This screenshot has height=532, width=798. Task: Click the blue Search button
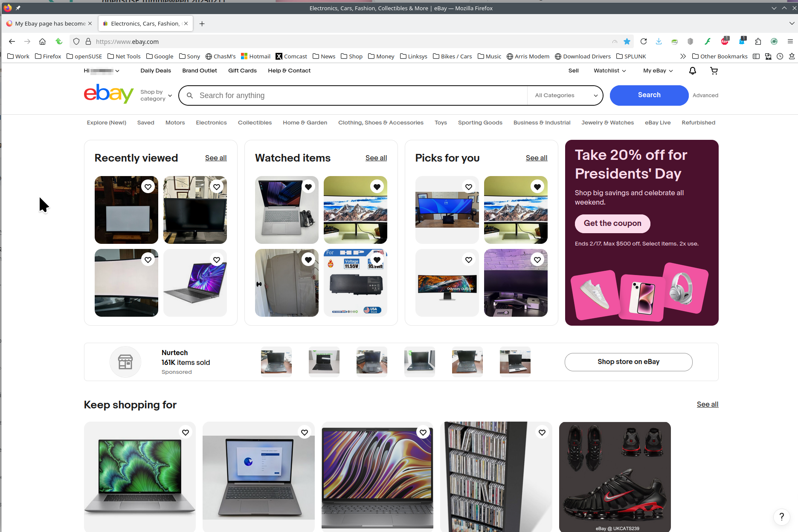coord(649,95)
